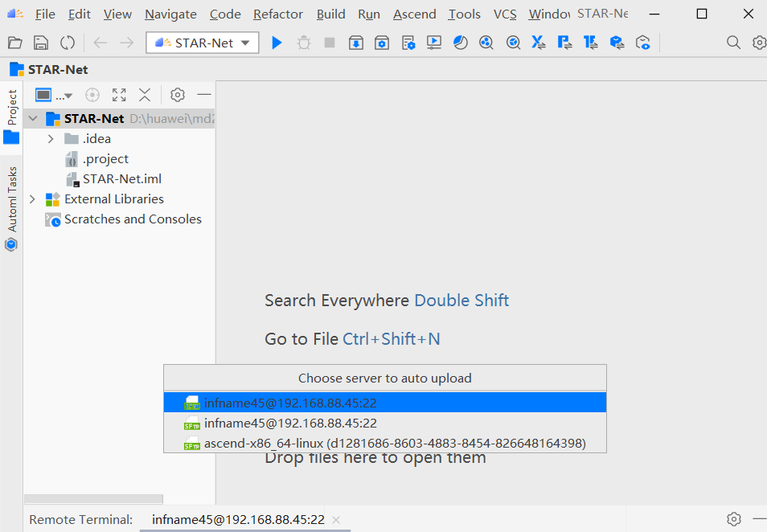Select STAR-Net.iml file in tree

[x=121, y=179]
